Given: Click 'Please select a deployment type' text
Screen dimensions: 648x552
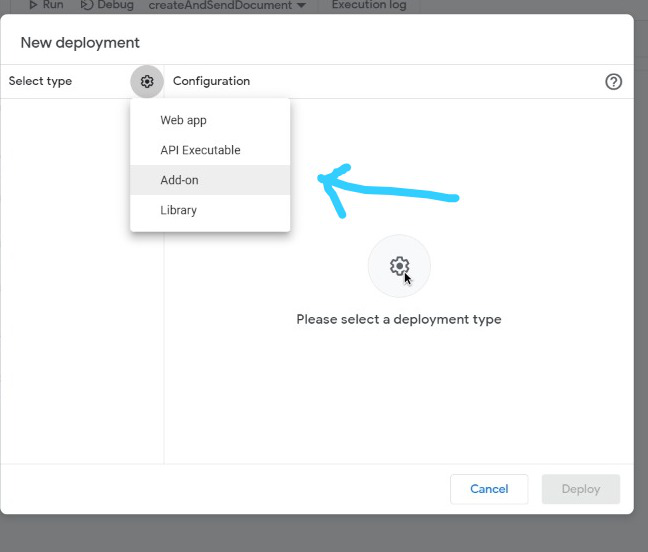Looking at the screenshot, I should tap(399, 319).
